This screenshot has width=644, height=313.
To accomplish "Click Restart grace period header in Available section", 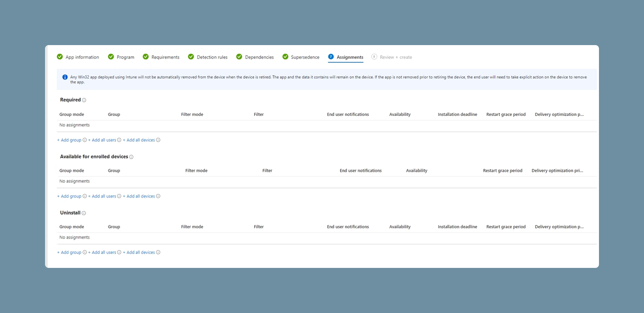I will (503, 171).
